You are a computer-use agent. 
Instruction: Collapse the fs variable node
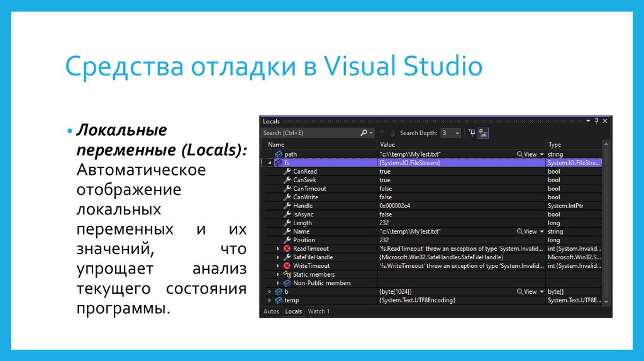point(269,163)
